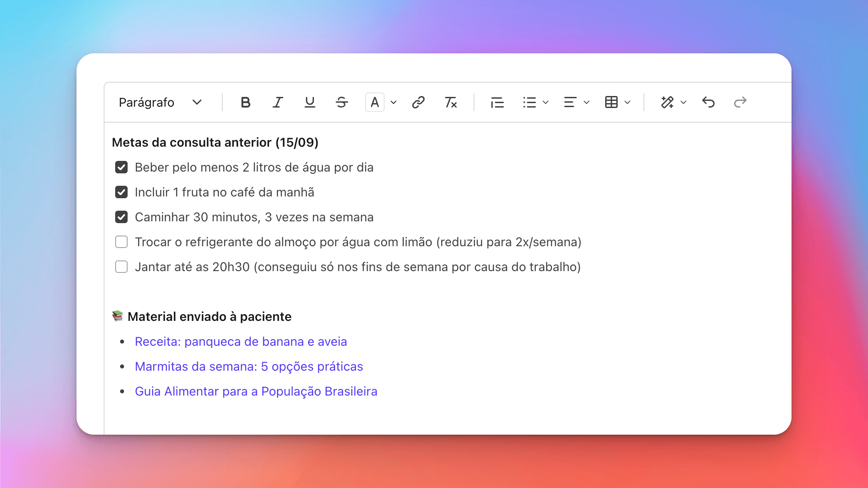Open 'Receita: panqueca de banana e aveia' link
The width and height of the screenshot is (868, 488).
pyautogui.click(x=241, y=341)
